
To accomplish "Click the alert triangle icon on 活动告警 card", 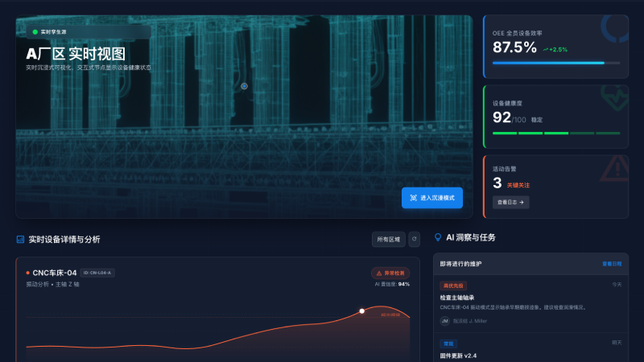I will [615, 169].
